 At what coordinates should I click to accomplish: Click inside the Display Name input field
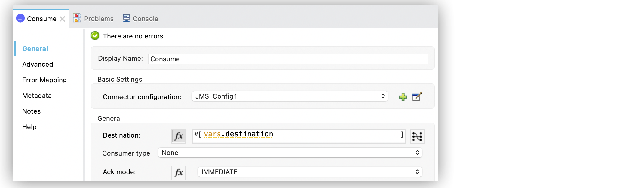click(x=288, y=59)
